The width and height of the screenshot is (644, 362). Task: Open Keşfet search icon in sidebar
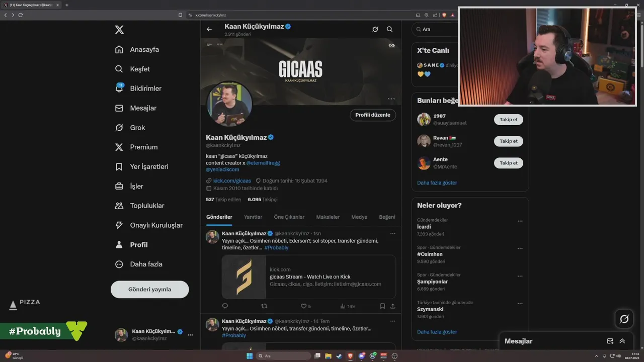pyautogui.click(x=119, y=69)
